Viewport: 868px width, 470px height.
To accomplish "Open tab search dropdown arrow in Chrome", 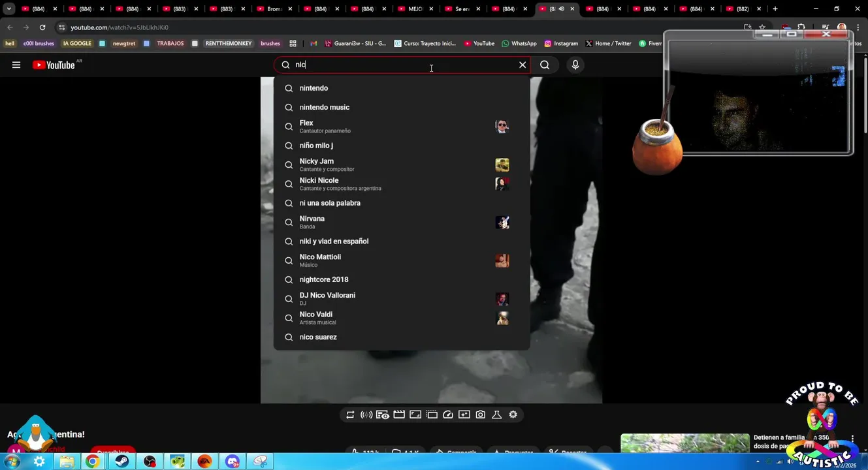I will click(x=9, y=9).
